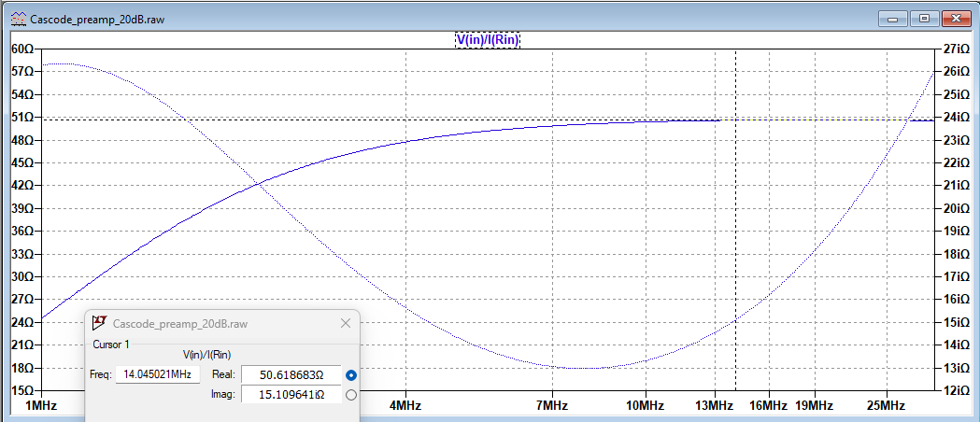Image resolution: width=980 pixels, height=422 pixels.
Task: Click the LTspice icon in cursor dialog title
Action: point(99,323)
